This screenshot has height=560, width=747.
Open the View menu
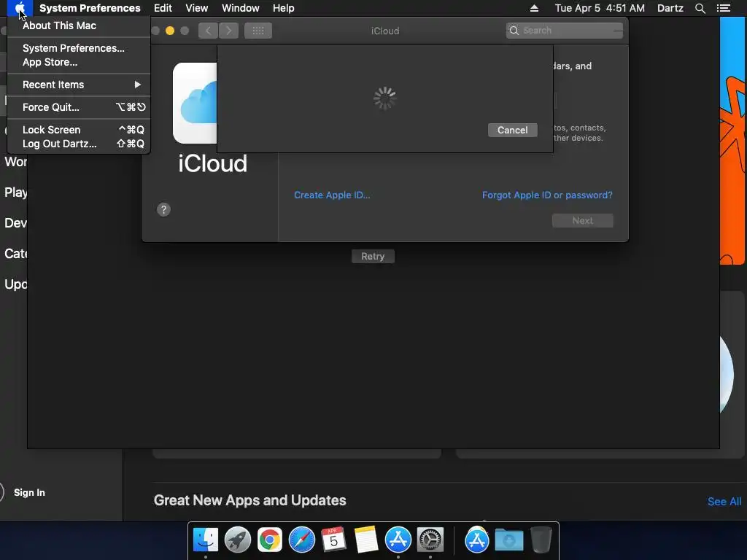tap(197, 8)
